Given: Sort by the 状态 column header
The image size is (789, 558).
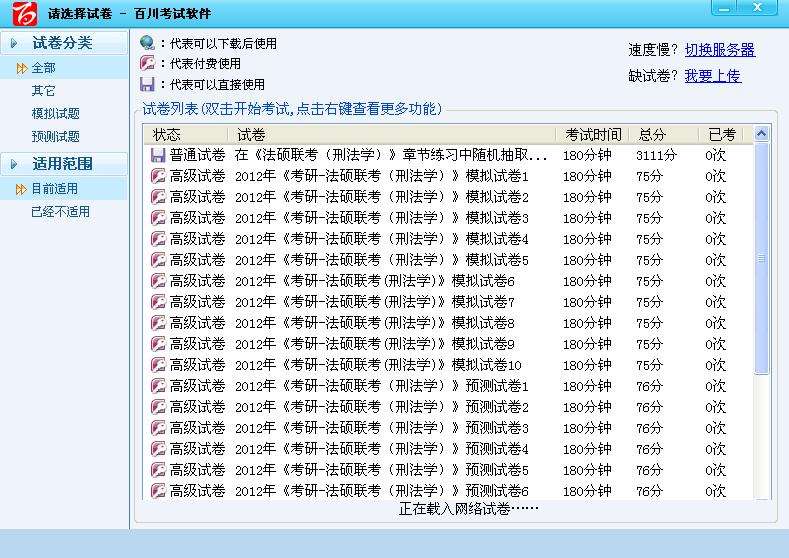Looking at the screenshot, I should [186, 134].
